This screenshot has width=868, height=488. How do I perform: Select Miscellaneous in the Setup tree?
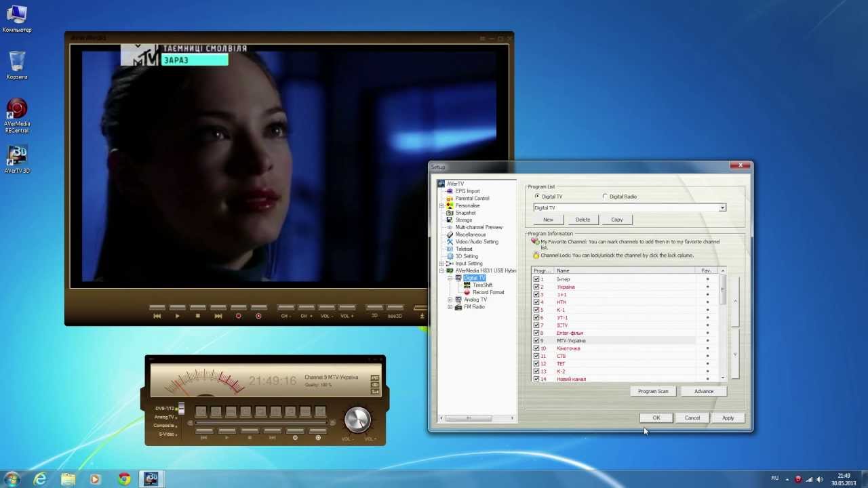pyautogui.click(x=471, y=235)
